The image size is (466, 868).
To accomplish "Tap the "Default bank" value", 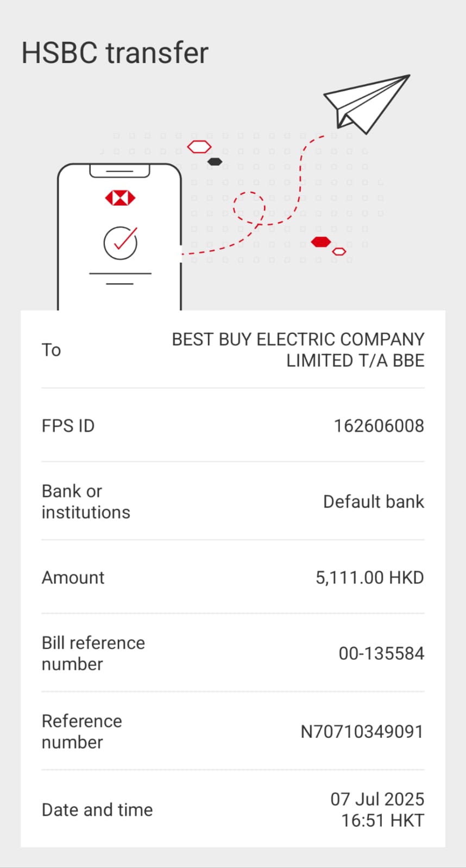I will (x=373, y=502).
